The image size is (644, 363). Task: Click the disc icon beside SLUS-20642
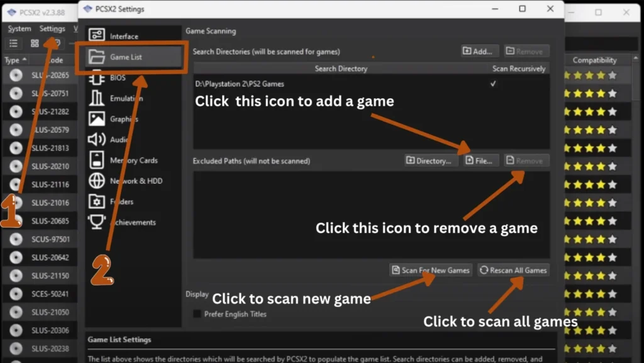click(16, 257)
